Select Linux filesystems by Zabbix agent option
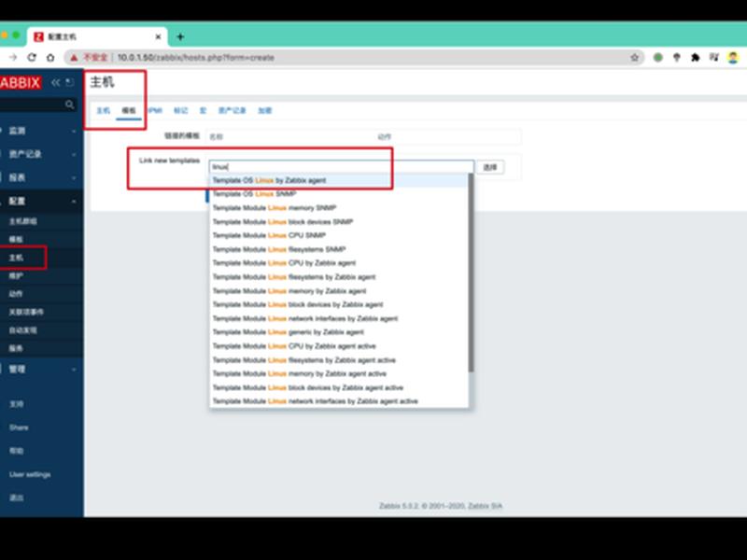 [338, 276]
